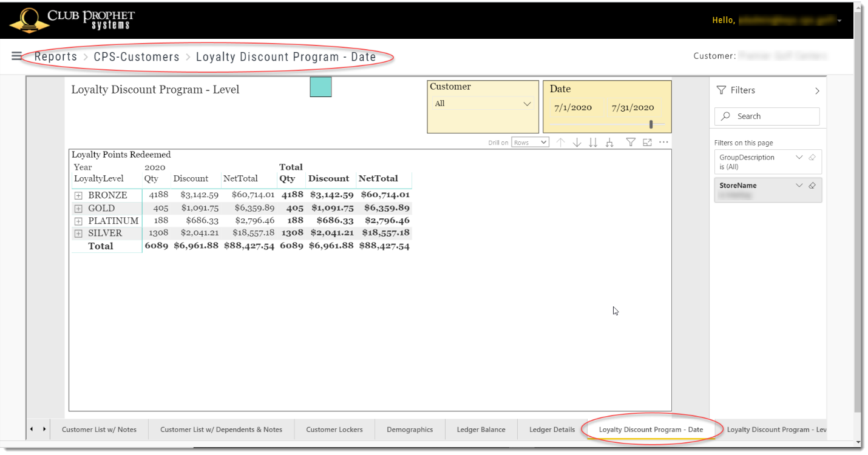
Task: Select the $88,427.54 grand total bold cell
Action: (384, 246)
